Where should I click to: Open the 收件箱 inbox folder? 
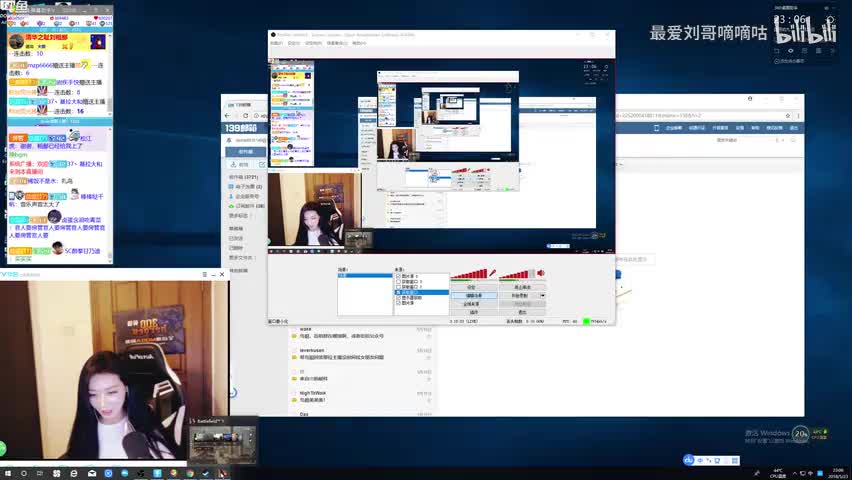243,177
